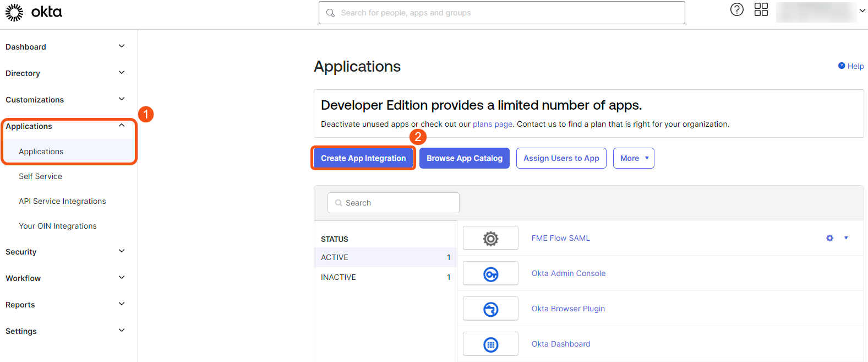Expand the Customizations menu chevron
Image resolution: width=868 pixels, height=362 pixels.
pos(122,99)
